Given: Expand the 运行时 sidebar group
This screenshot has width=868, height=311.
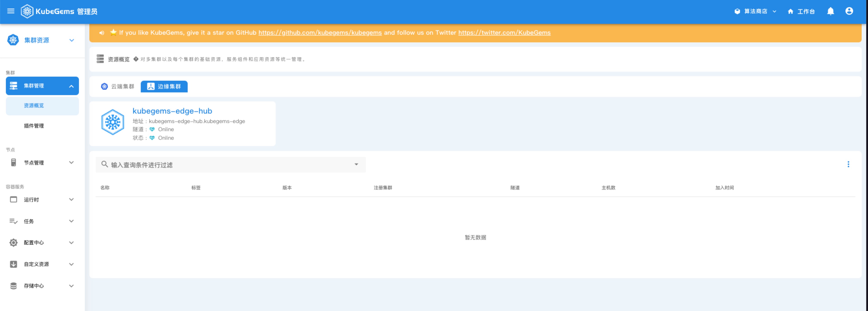Looking at the screenshot, I should click(x=42, y=200).
